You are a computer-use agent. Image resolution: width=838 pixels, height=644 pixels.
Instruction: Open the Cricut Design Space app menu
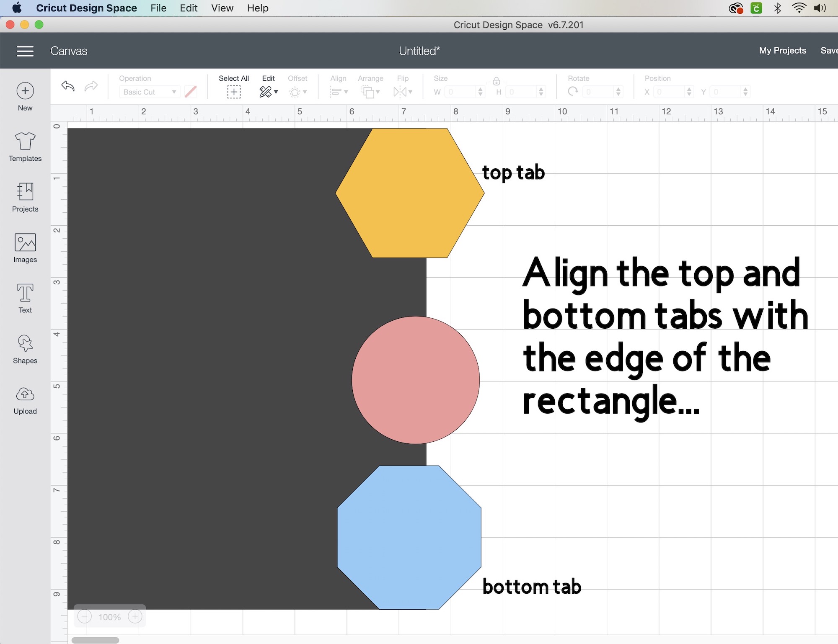click(x=86, y=8)
